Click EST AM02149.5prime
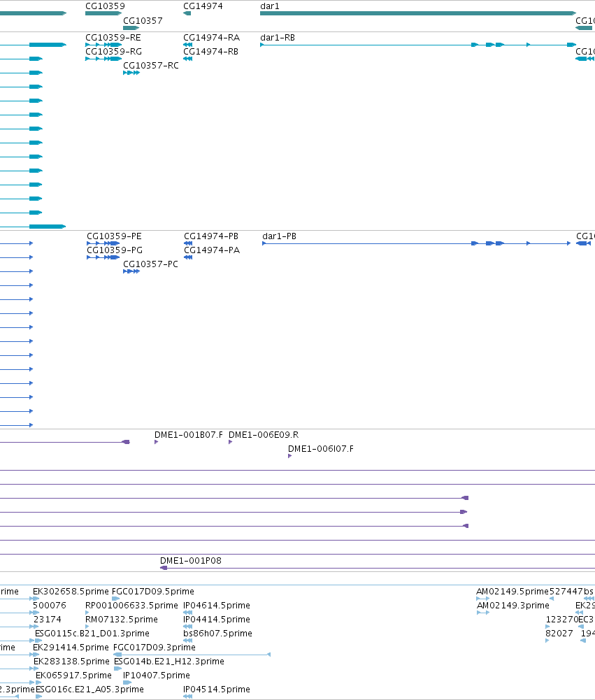 (x=512, y=592)
